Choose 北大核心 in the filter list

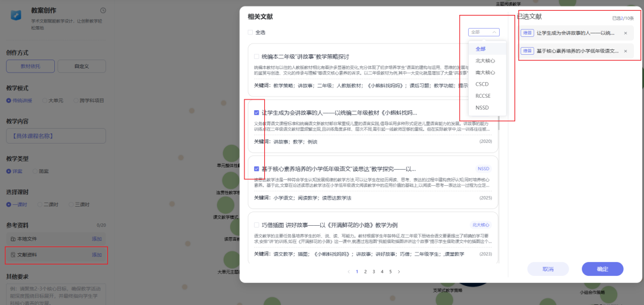coord(488,60)
